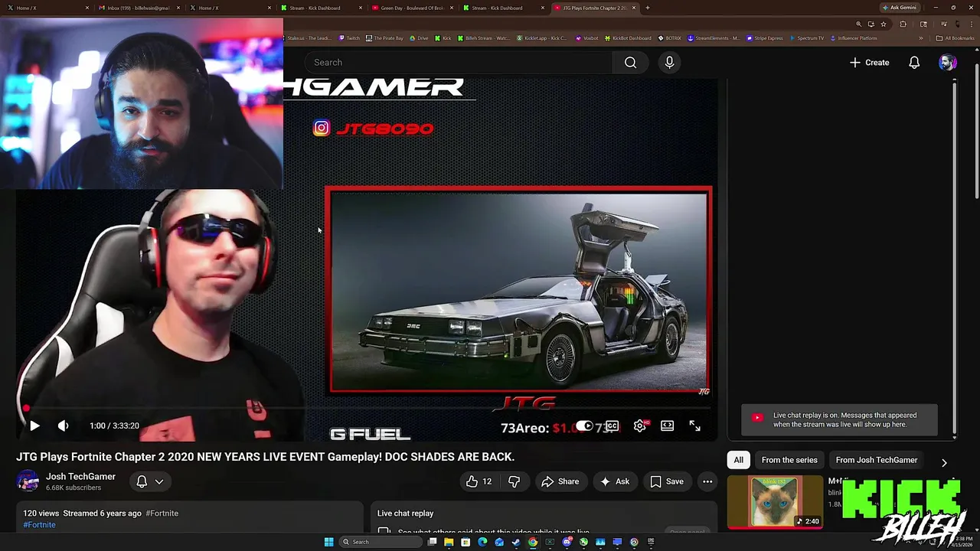980x551 pixels.
Task: Click the Share button under the video
Action: [560, 481]
